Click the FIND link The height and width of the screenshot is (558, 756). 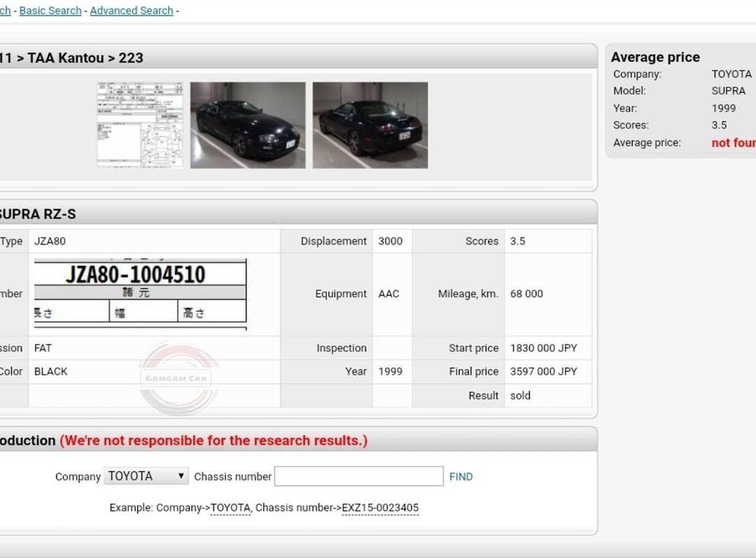tap(461, 477)
